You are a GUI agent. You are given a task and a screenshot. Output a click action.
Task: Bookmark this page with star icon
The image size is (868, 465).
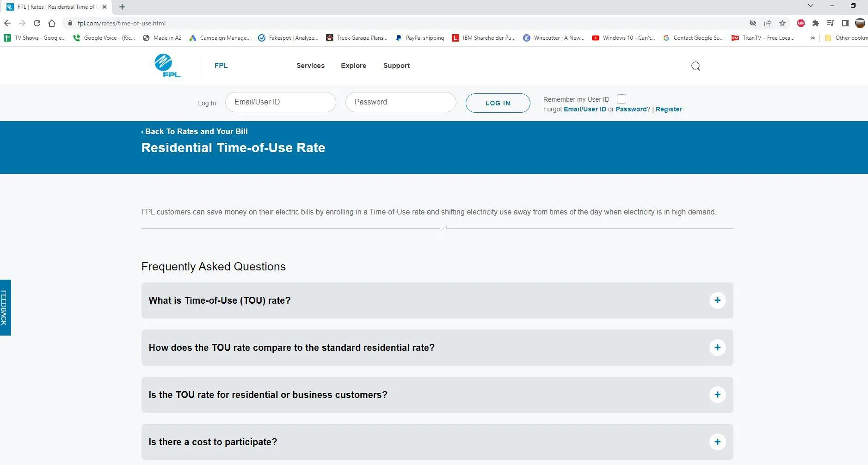[x=782, y=23]
